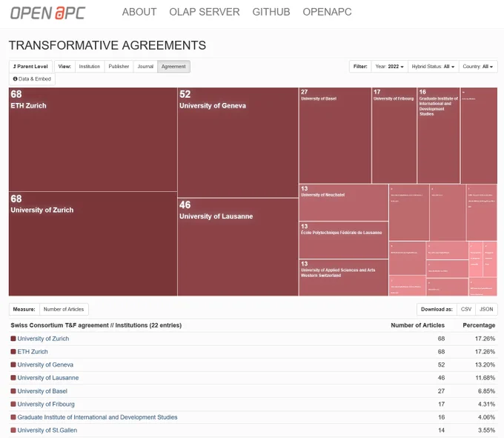504x438 pixels.
Task: Open the Country filter dropdown
Action: click(478, 67)
